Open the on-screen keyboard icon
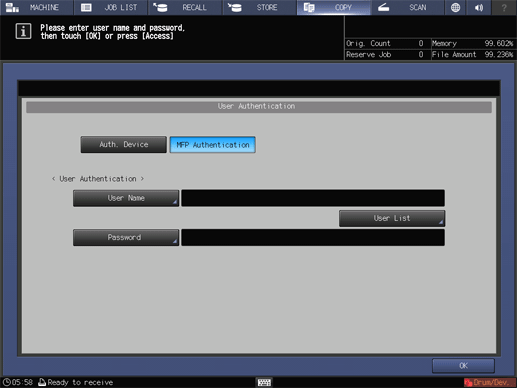The height and width of the screenshot is (388, 517). (x=264, y=382)
